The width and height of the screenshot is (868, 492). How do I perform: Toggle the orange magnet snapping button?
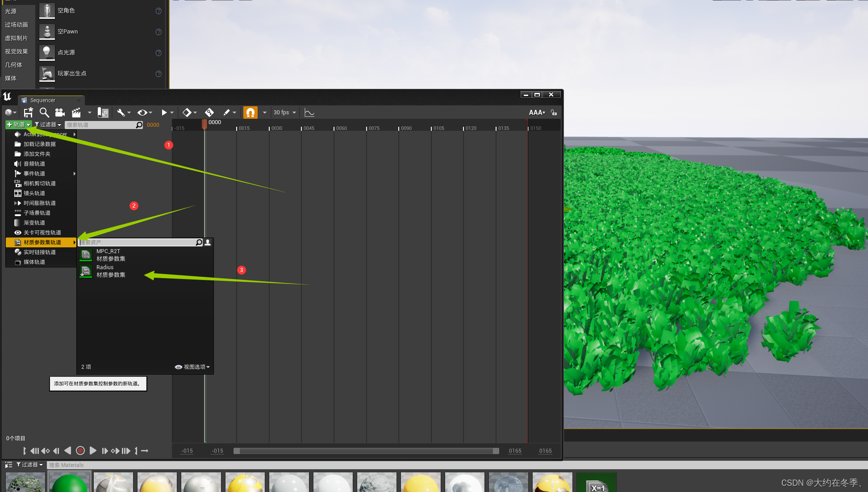coord(250,113)
